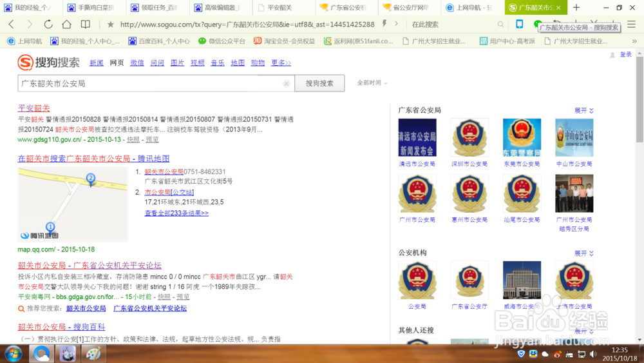Click 登录 login link
The height and width of the screenshot is (363, 644).
coord(625,55)
